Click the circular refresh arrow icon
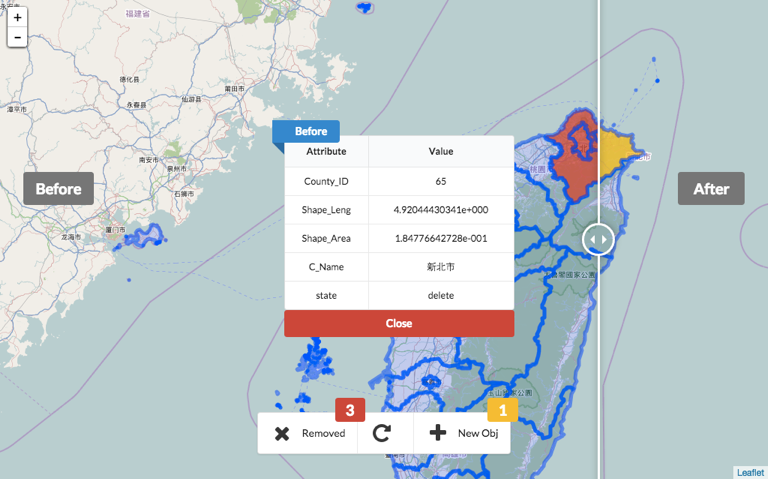Image resolution: width=768 pixels, height=479 pixels. [x=382, y=433]
